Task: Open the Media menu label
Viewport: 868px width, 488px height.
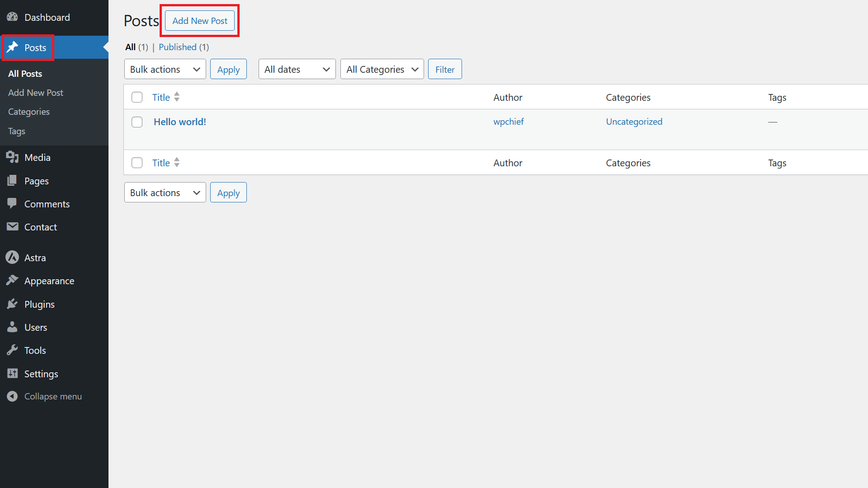Action: click(x=38, y=157)
